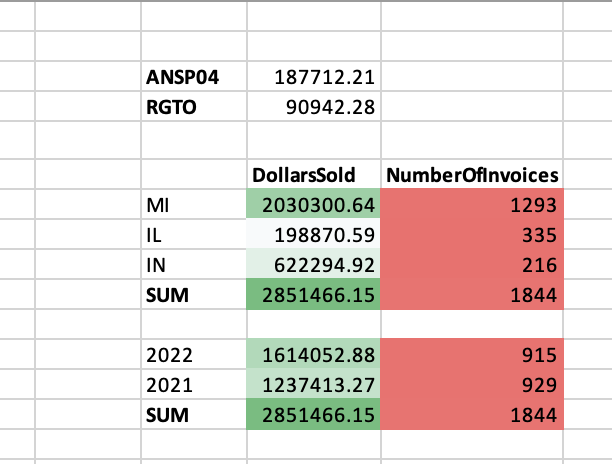This screenshot has height=464, width=612.
Task: Select the 2022 invoice count 915
Action: 472,355
